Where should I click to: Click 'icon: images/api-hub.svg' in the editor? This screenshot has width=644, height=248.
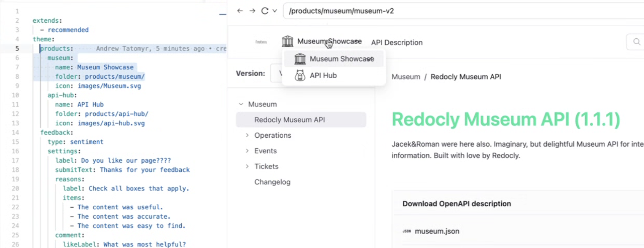[100, 123]
